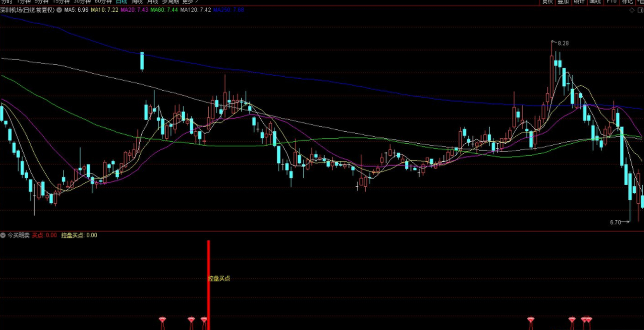Click the 深圳机场(日线,前复权) title
644x330 pixels.
tap(28, 10)
